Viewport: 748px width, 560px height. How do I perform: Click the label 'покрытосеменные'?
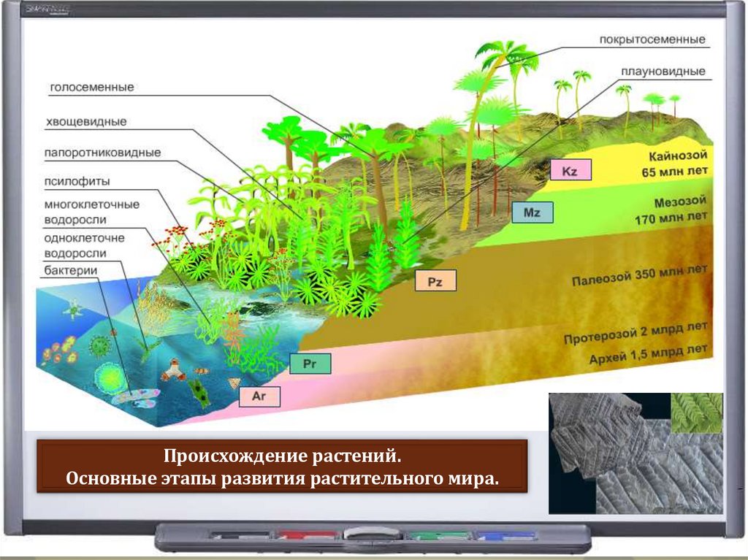pos(652,39)
